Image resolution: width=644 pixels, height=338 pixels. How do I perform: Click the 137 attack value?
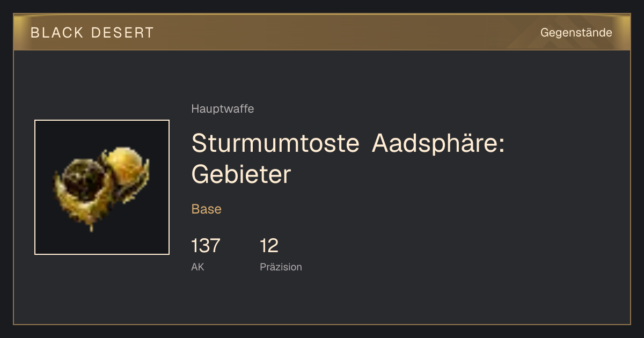[x=206, y=246]
